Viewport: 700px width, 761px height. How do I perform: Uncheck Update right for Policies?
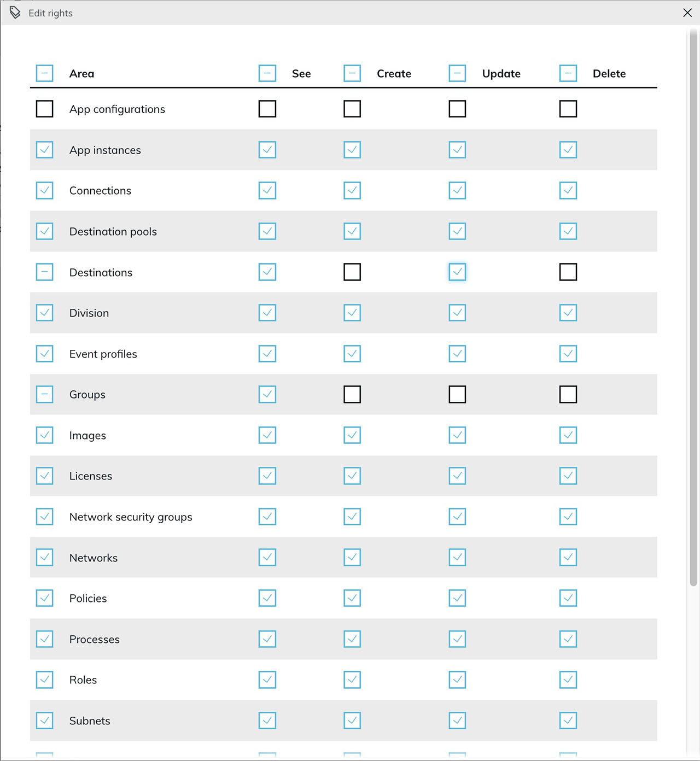457,598
